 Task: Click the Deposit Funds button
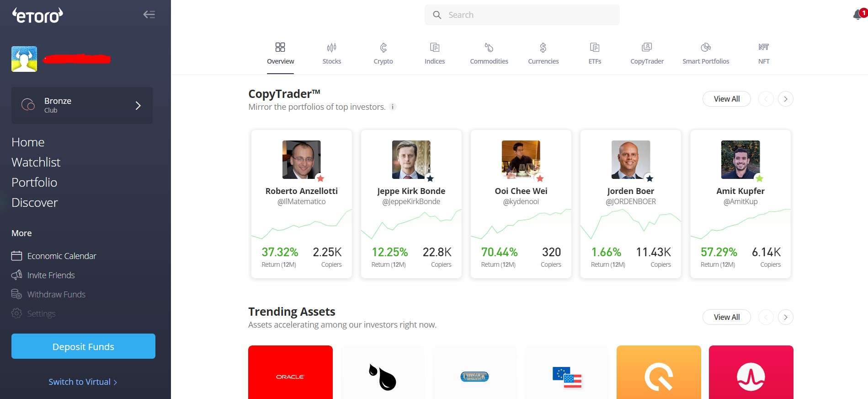(83, 346)
